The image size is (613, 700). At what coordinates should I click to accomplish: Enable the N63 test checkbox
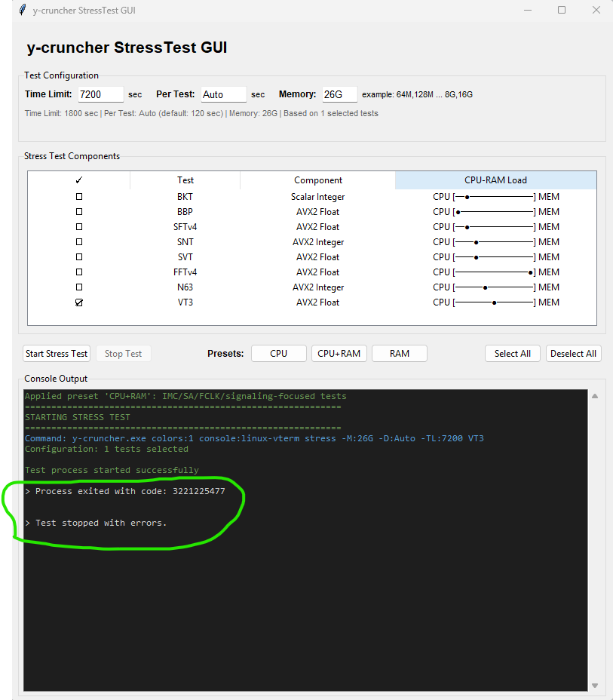[79, 287]
